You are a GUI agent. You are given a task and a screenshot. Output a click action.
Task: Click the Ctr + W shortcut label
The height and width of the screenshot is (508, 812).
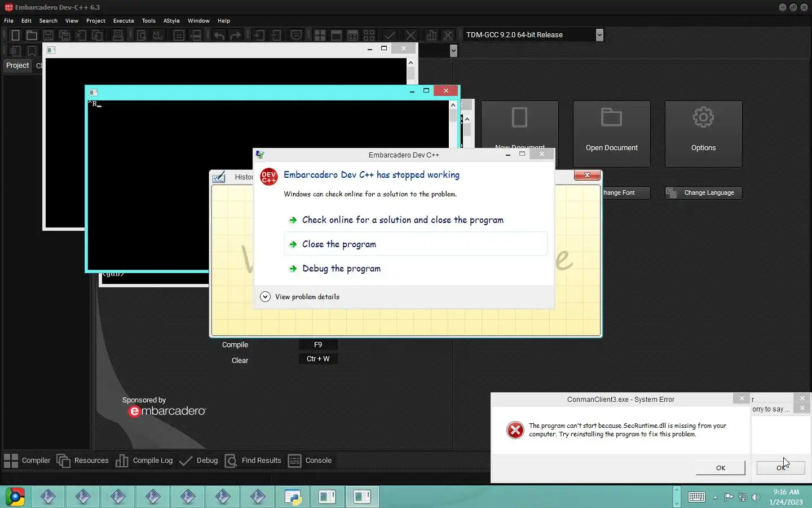[318, 359]
